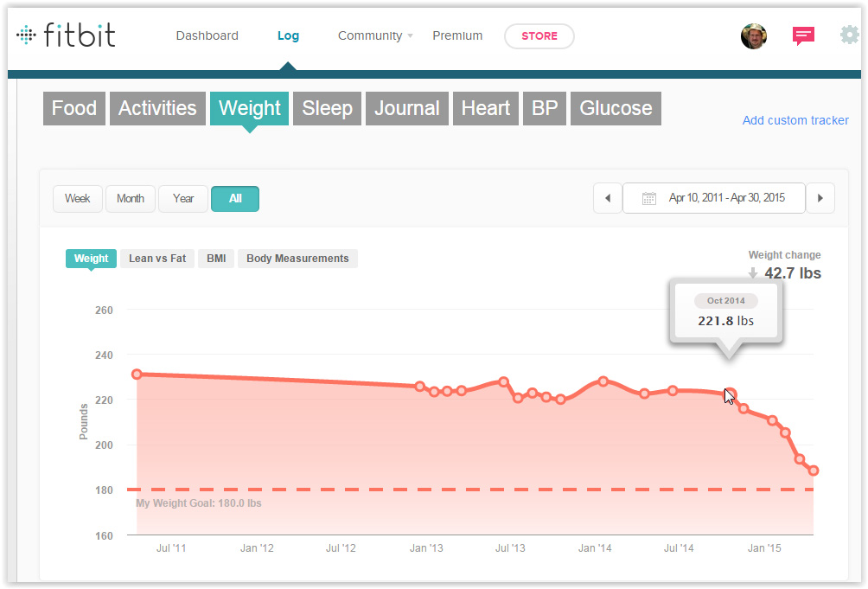Viewport: 868px width, 589px height.
Task: Switch chart to Lean vs Fat
Action: (x=157, y=259)
